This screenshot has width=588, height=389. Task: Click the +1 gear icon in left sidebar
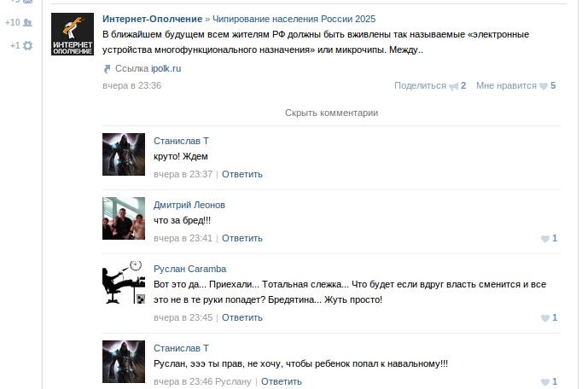click(27, 46)
